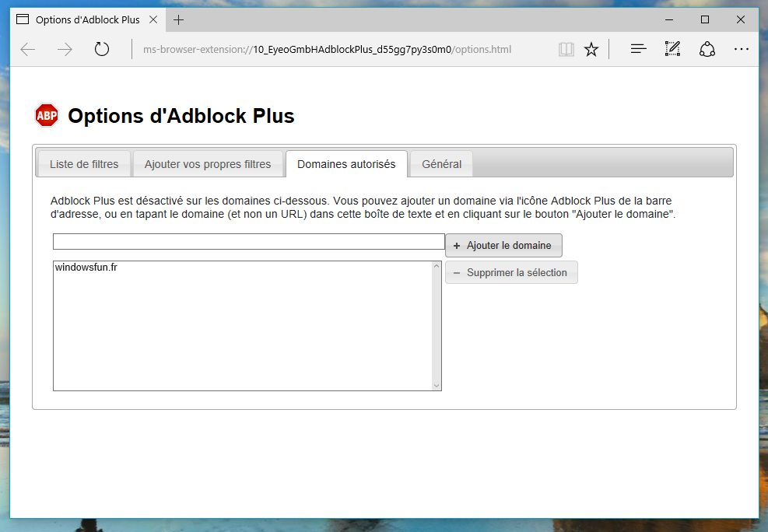Screen dimensions: 768x532
Task: Make a Web Note with pen icon
Action: [672, 50]
